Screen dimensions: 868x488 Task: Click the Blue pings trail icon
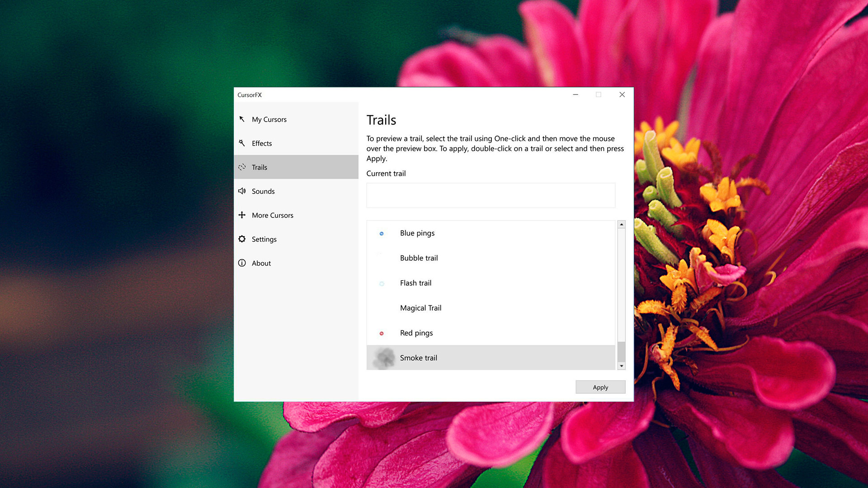pyautogui.click(x=382, y=233)
